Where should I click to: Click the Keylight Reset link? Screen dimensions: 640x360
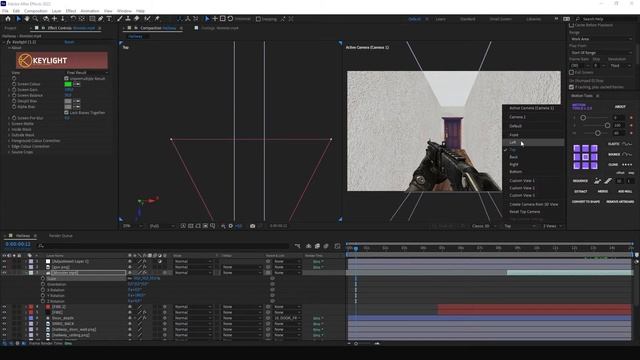69,42
